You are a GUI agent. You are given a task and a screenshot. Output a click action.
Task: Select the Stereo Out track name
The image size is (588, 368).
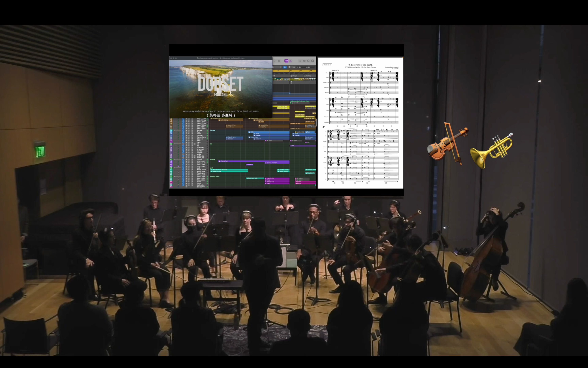coord(201,187)
